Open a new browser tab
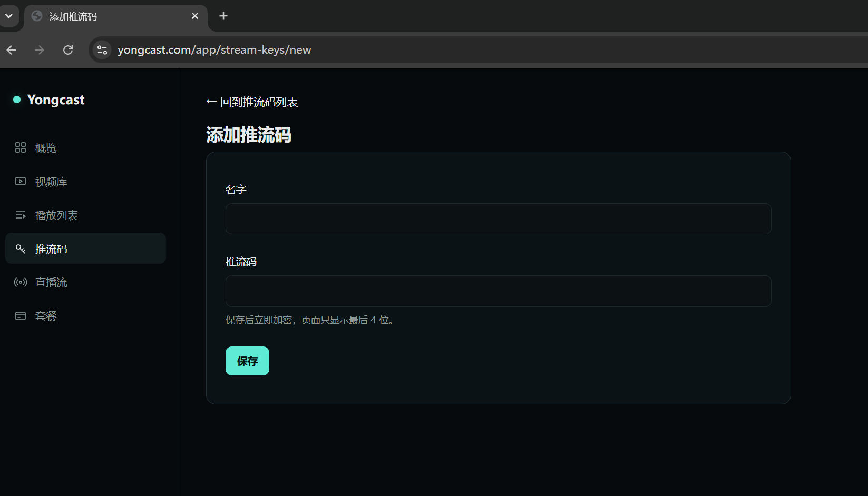The width and height of the screenshot is (868, 496). 223,16
